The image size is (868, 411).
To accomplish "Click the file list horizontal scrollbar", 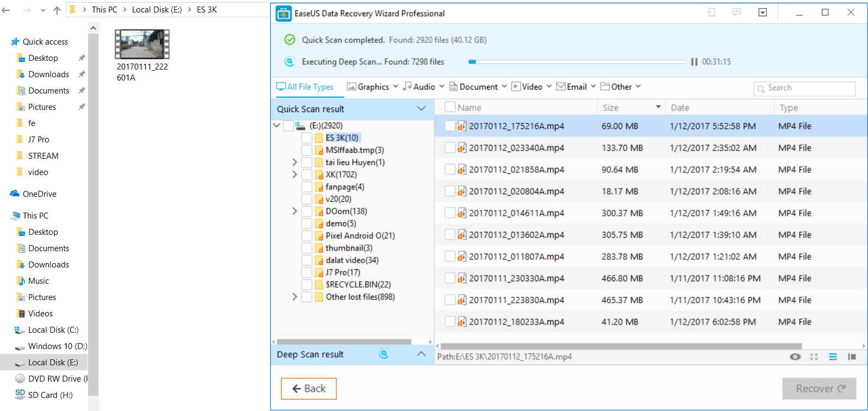I will (621, 346).
